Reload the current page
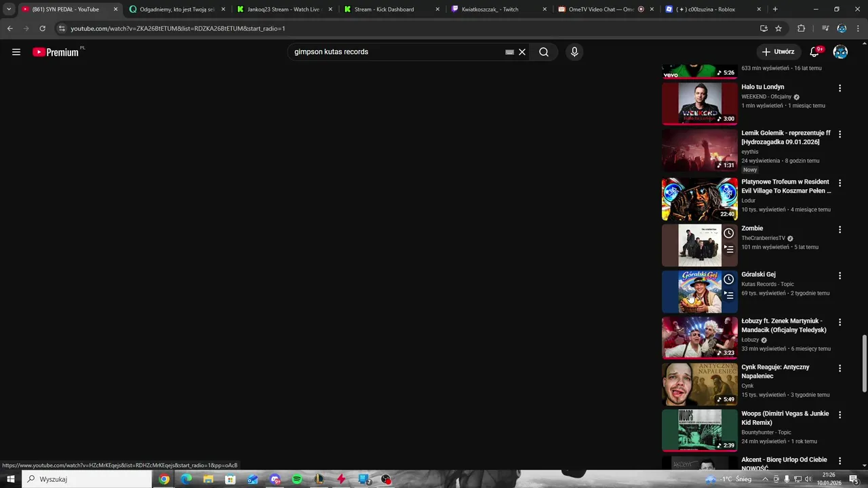The height and width of the screenshot is (488, 868). click(x=42, y=28)
